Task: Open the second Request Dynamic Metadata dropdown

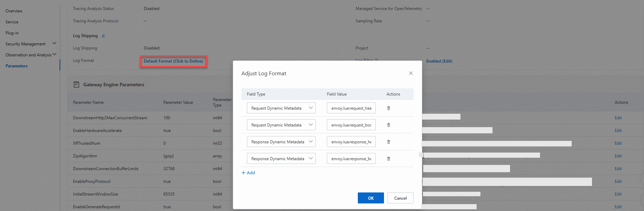Action: click(x=281, y=125)
